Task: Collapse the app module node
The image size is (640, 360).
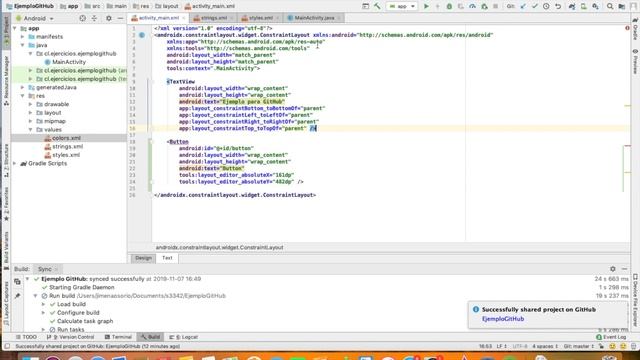Action: 15,29
